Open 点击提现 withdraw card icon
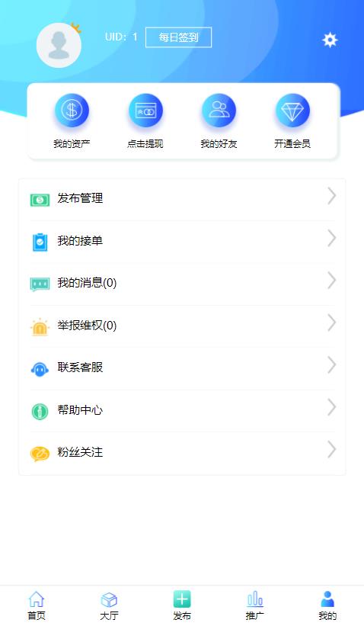Image resolution: width=364 pixels, height=626 pixels. (x=145, y=111)
